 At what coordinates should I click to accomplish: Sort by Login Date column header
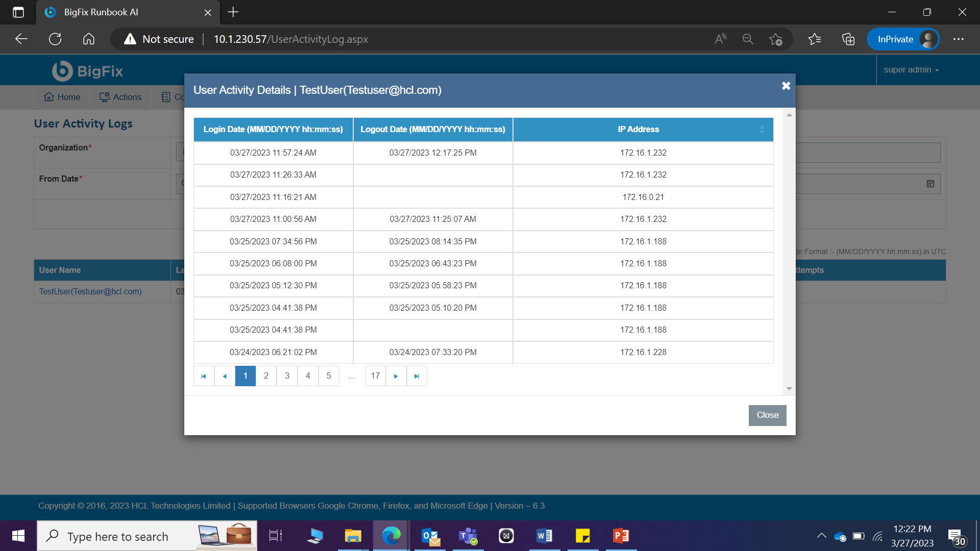point(273,130)
